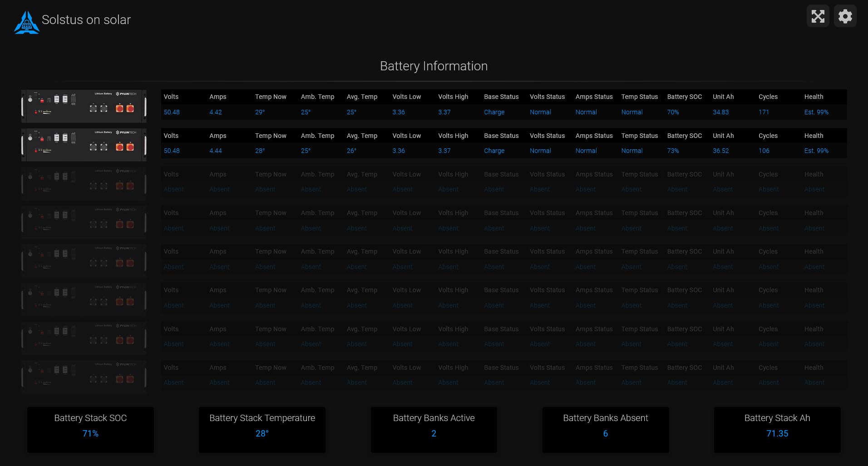Click Normal Volts Status in second bank row
The width and height of the screenshot is (868, 466).
pos(540,151)
